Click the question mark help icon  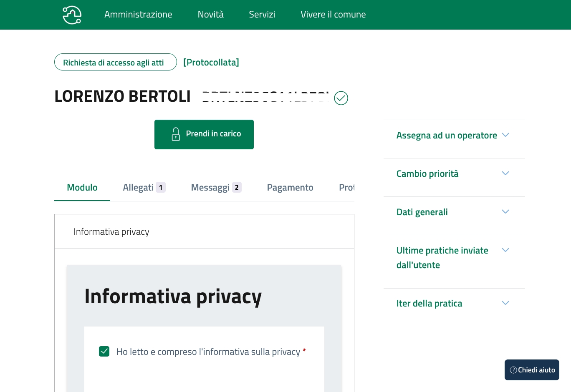tap(513, 370)
